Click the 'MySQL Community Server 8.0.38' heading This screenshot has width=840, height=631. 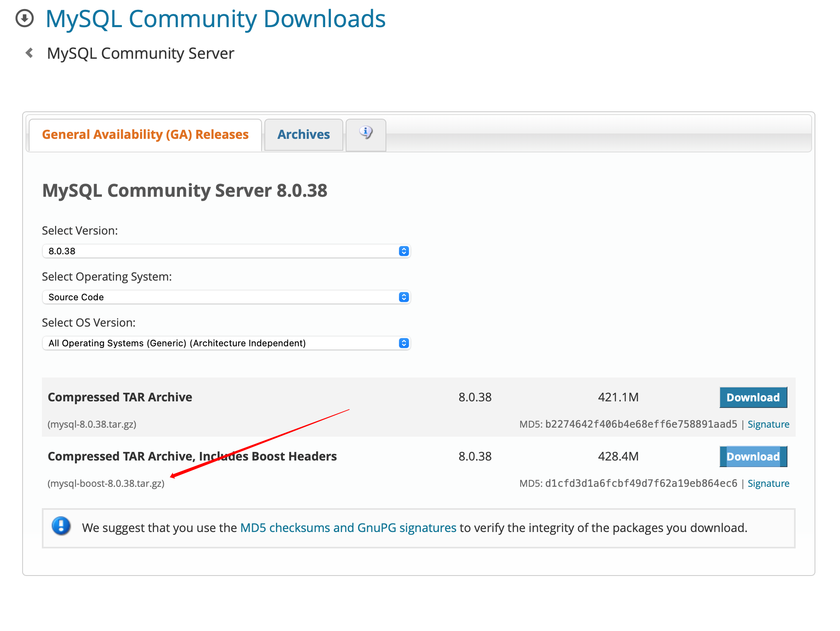185,191
